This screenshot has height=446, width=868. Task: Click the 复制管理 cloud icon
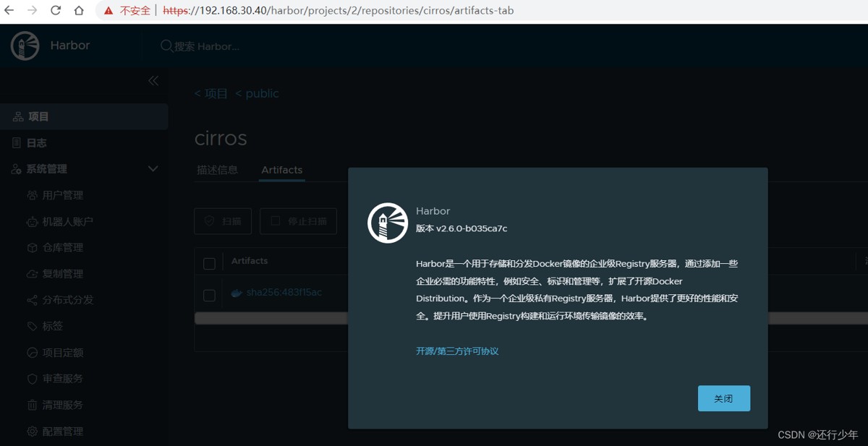tap(32, 274)
